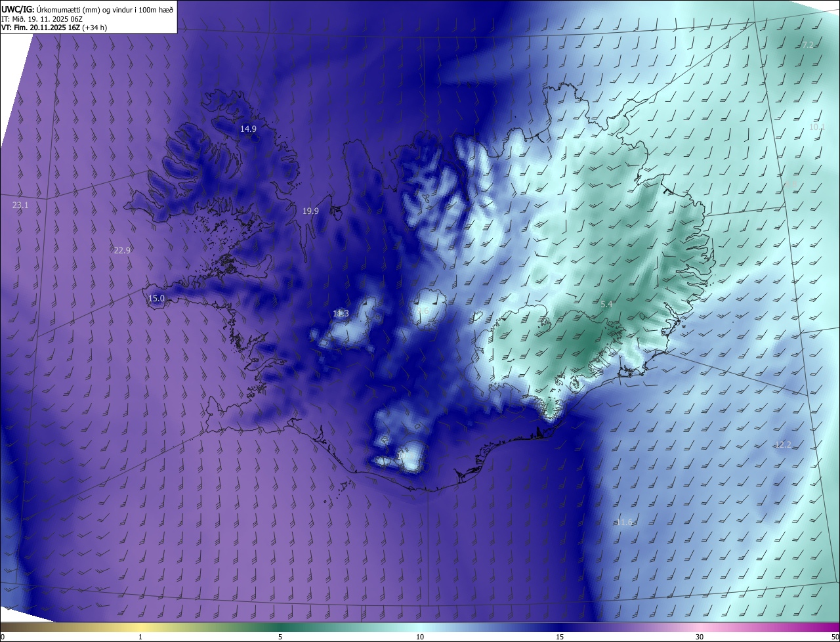The width and height of the screenshot is (840, 642).
Task: Click the colorbar tick labeled 15
Action: click(x=560, y=637)
